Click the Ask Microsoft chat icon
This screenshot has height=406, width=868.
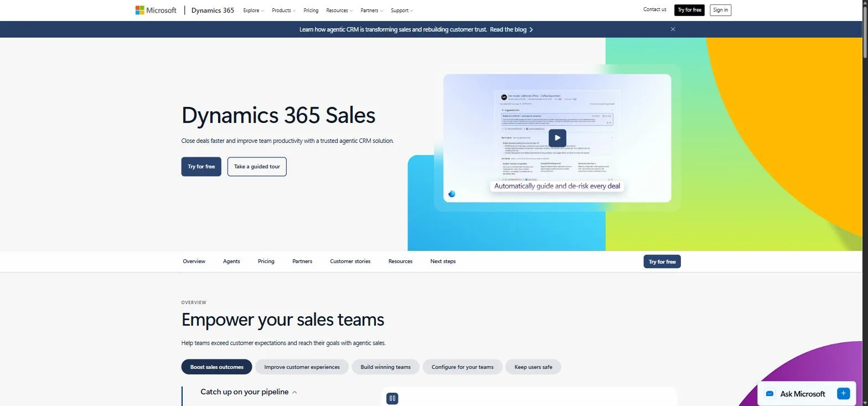pyautogui.click(x=769, y=394)
